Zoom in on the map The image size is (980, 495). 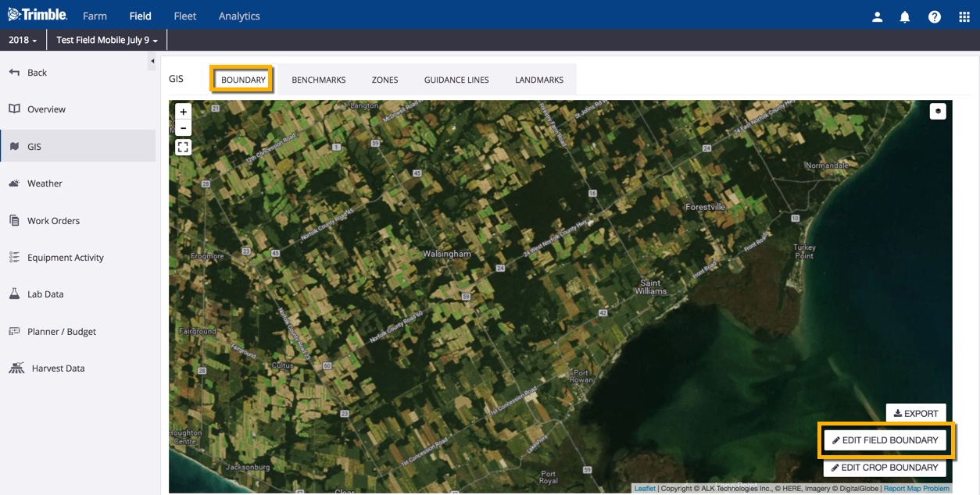pyautogui.click(x=183, y=112)
